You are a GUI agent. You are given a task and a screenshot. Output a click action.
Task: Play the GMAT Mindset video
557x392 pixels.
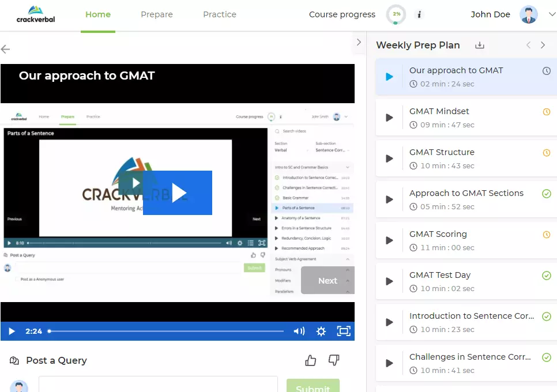[389, 118]
